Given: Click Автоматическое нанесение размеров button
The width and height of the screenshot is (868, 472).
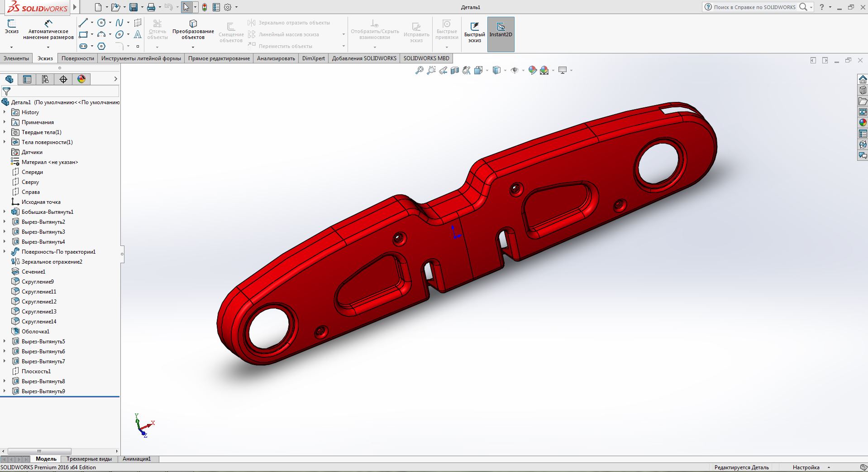Looking at the screenshot, I should [x=48, y=30].
